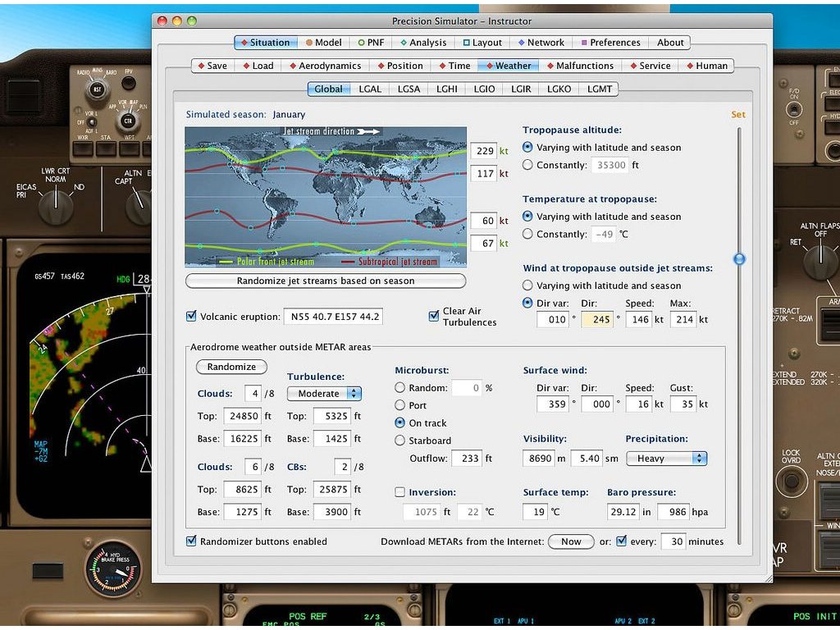Click the surface wind Gust field
The height and width of the screenshot is (630, 840).
point(683,404)
